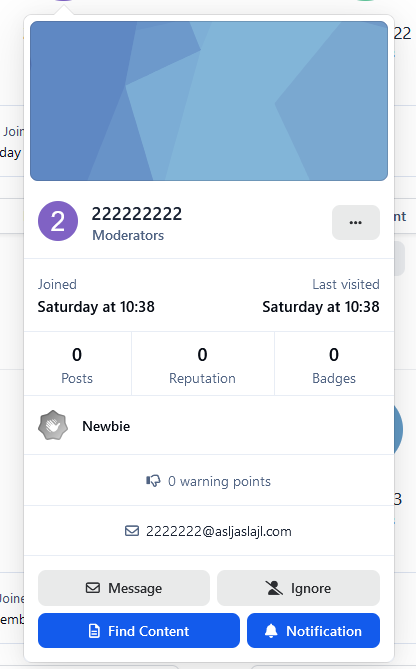Click the Notification button

(x=313, y=631)
